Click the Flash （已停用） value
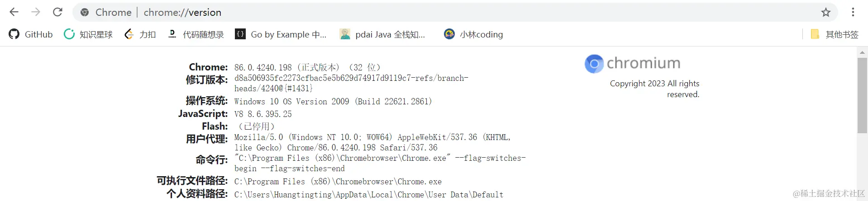The height and width of the screenshot is (201, 868). [x=257, y=126]
